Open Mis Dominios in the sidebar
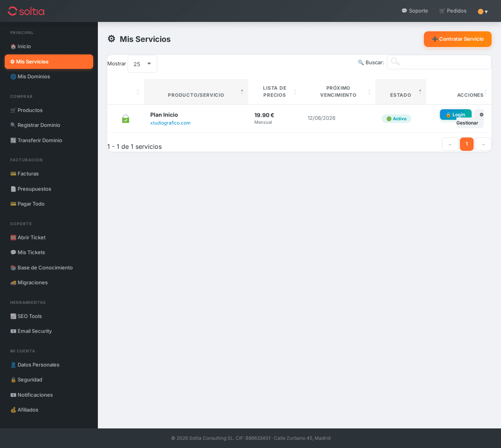501x448 pixels. (34, 76)
